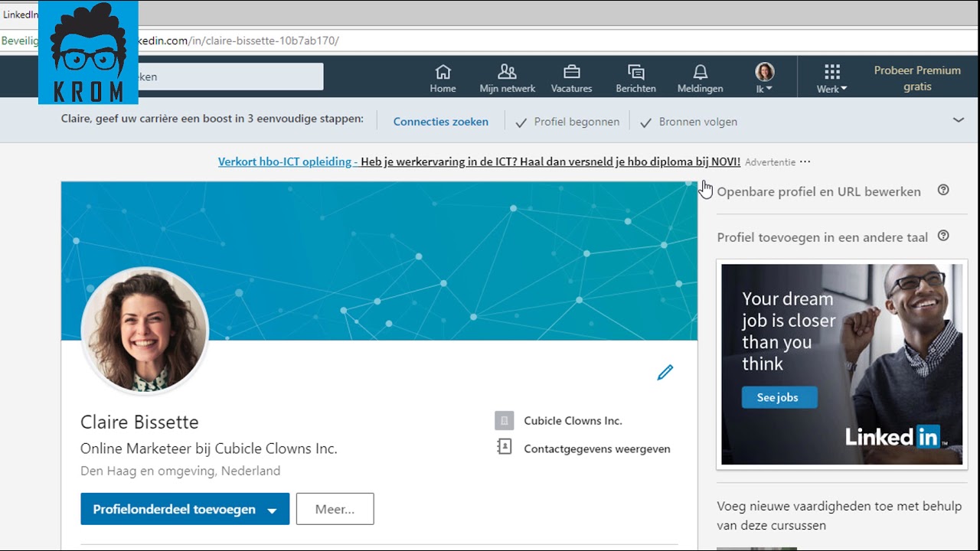
Task: Click Claire Bissette's profile photo
Action: pyautogui.click(x=144, y=331)
